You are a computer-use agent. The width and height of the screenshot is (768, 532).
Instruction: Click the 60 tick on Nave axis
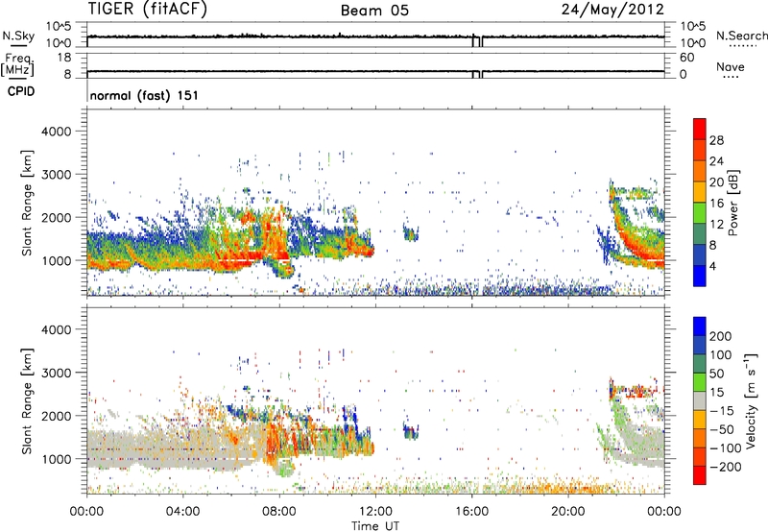(686, 58)
